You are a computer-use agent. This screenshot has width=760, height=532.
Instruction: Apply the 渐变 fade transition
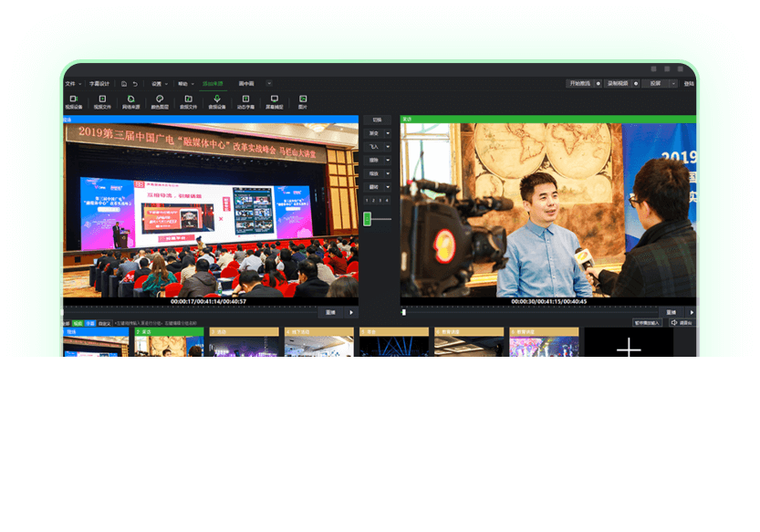click(374, 133)
